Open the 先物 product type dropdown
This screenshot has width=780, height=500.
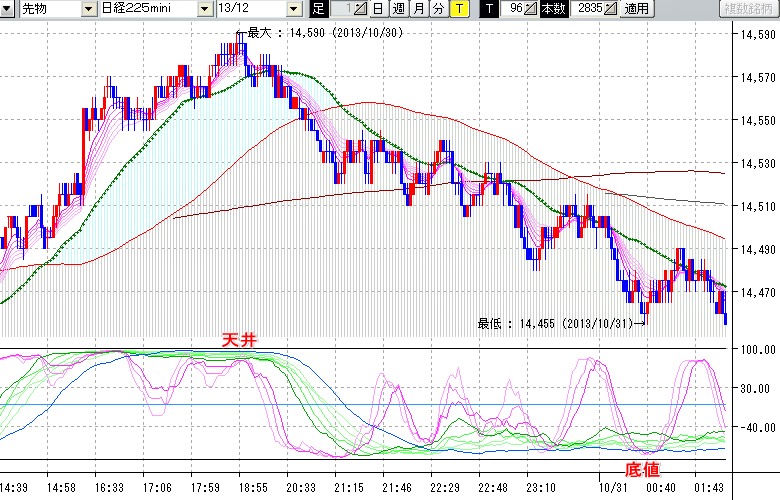pyautogui.click(x=90, y=9)
